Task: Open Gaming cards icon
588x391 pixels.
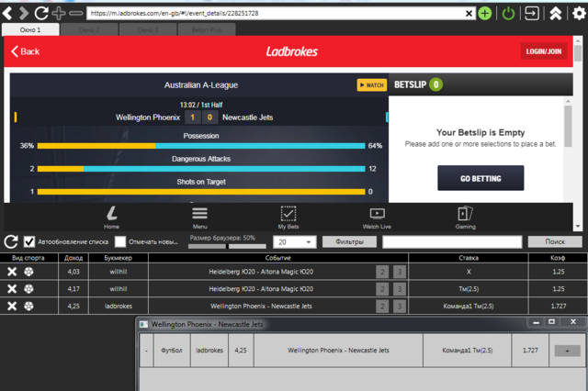Action: coord(466,218)
